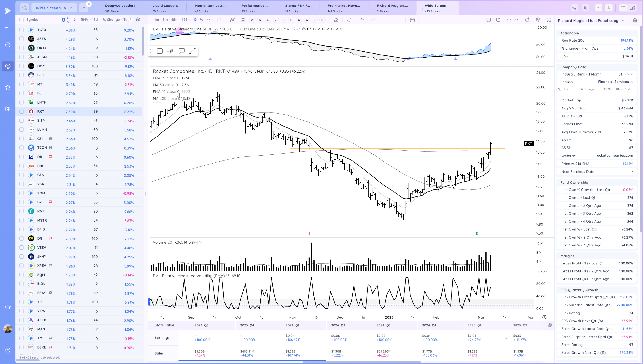The height and width of the screenshot is (364, 643).
Task: Select the 195m timeframe
Action: [x=186, y=20]
